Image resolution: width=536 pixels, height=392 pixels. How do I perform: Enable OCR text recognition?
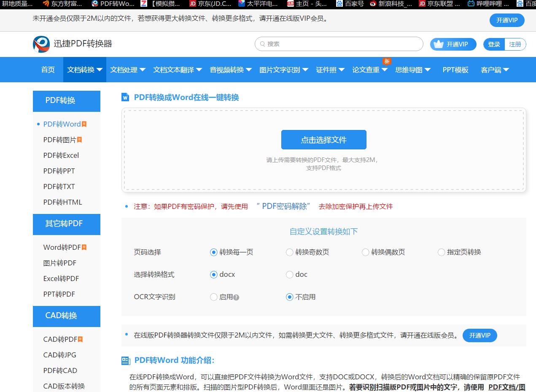(213, 297)
